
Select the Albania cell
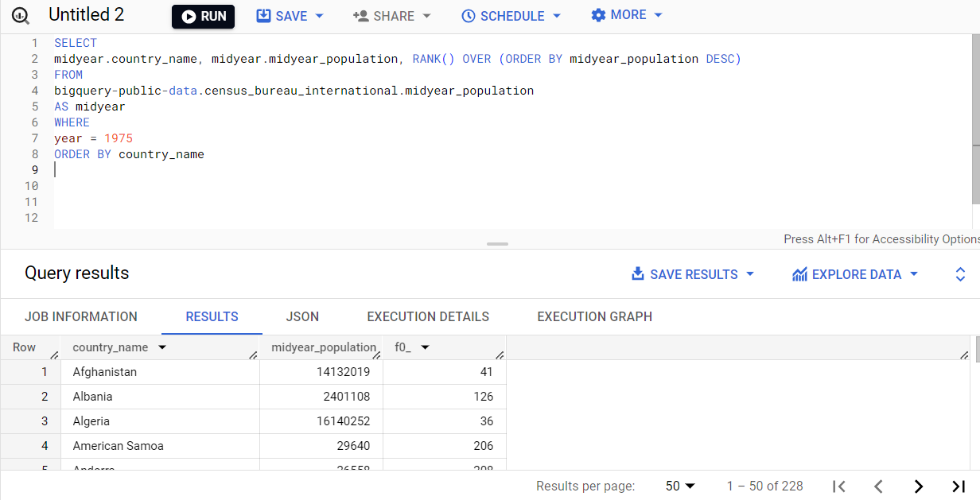(160, 397)
